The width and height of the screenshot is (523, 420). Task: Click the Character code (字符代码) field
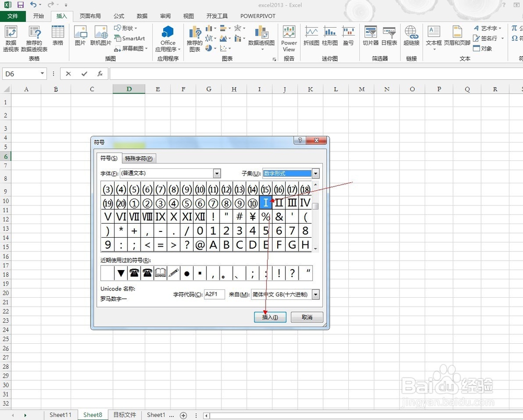click(214, 295)
